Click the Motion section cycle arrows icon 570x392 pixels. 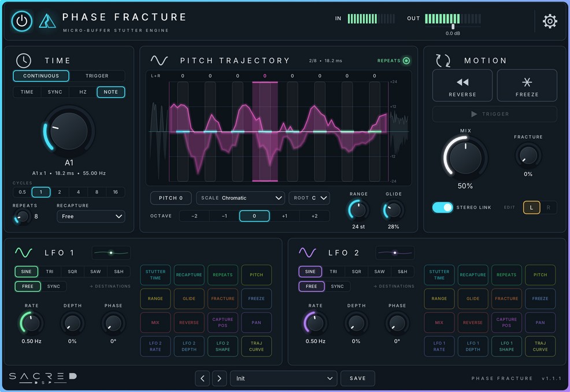pyautogui.click(x=443, y=60)
